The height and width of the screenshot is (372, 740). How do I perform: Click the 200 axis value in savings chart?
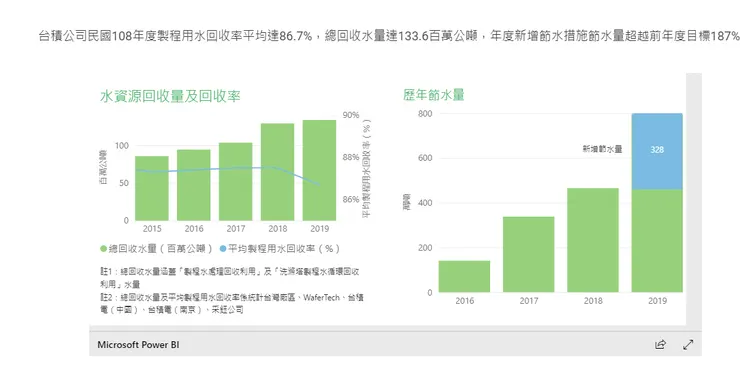(x=425, y=248)
